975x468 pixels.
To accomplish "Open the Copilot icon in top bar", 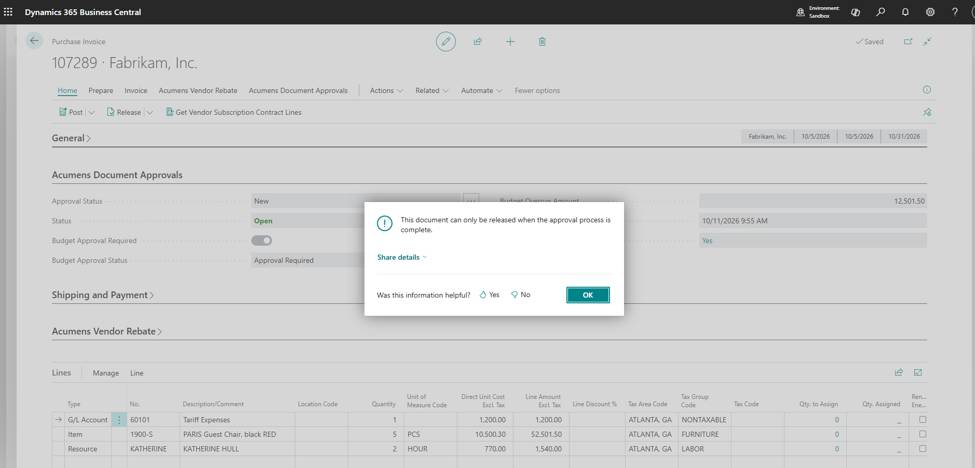I will 856,12.
